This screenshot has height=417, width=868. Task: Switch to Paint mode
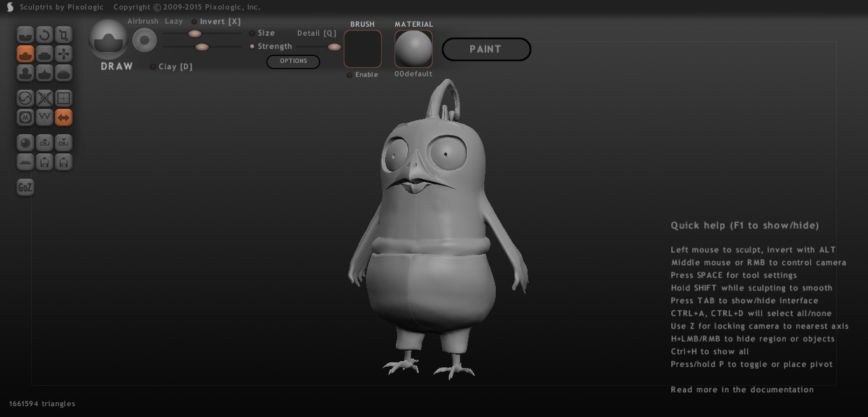coord(486,50)
